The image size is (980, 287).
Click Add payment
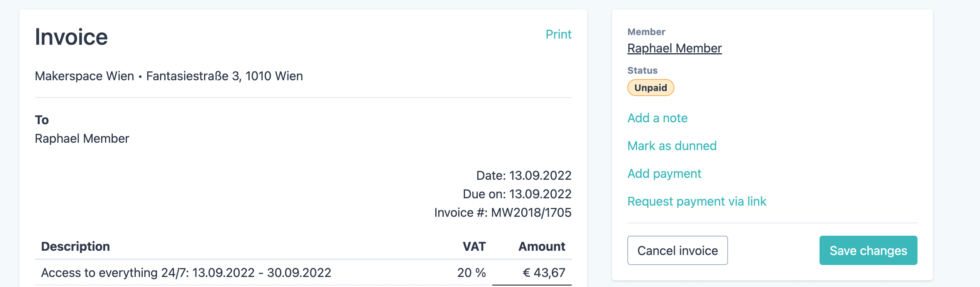[x=664, y=174]
